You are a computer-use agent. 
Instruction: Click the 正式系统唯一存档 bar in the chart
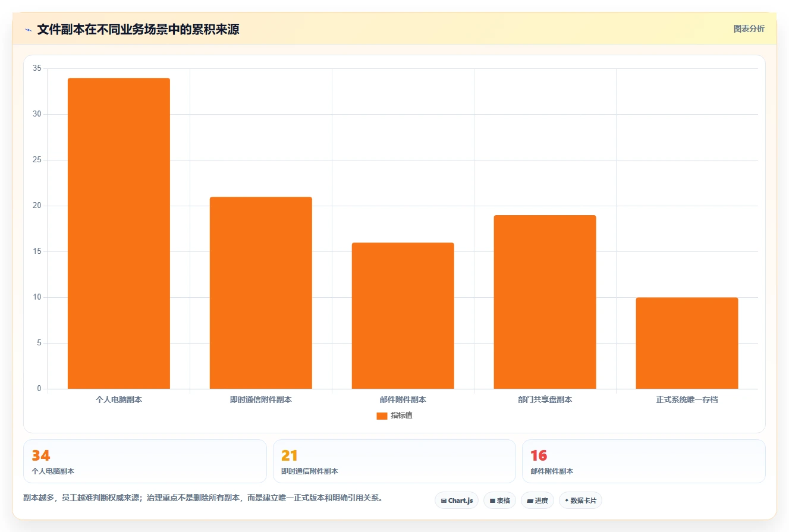tap(687, 343)
